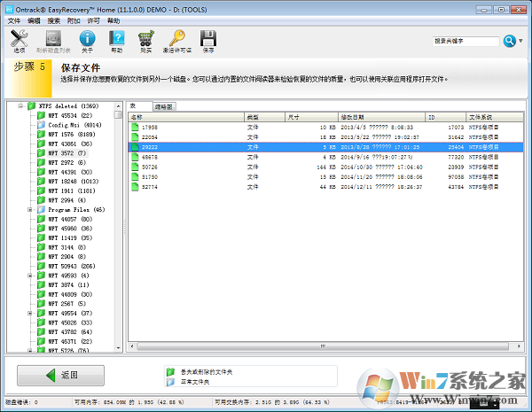Viewport: 532px width, 412px height.
Task: Expand the Program Files (46) folder node
Action: [30, 209]
